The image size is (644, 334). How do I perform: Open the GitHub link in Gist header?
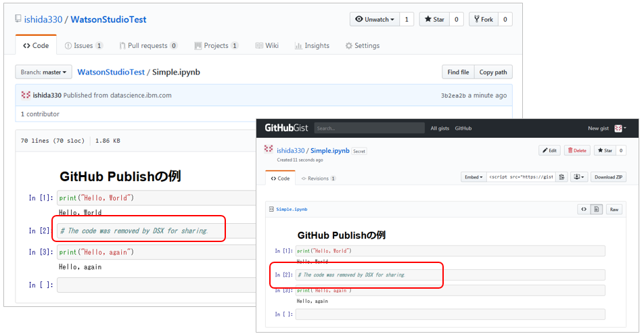463,128
